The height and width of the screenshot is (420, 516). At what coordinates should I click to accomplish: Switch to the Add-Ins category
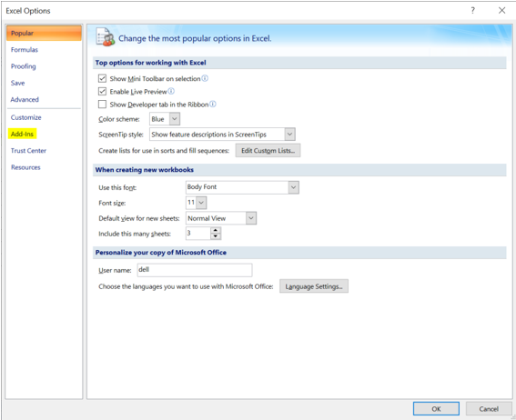(22, 134)
